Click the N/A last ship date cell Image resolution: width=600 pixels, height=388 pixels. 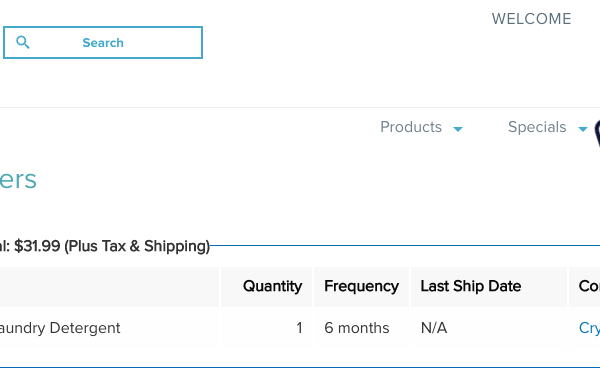434,328
